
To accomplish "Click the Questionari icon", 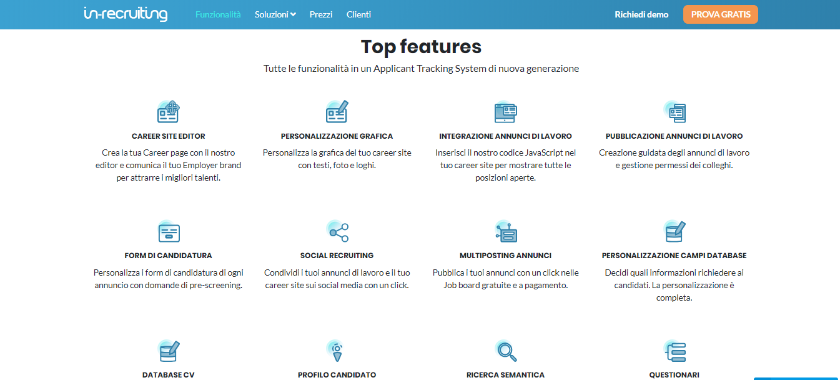I will click(x=675, y=351).
